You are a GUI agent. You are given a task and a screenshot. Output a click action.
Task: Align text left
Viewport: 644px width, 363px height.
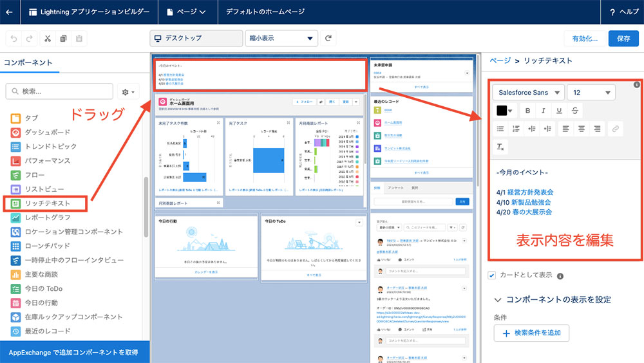pos(565,129)
